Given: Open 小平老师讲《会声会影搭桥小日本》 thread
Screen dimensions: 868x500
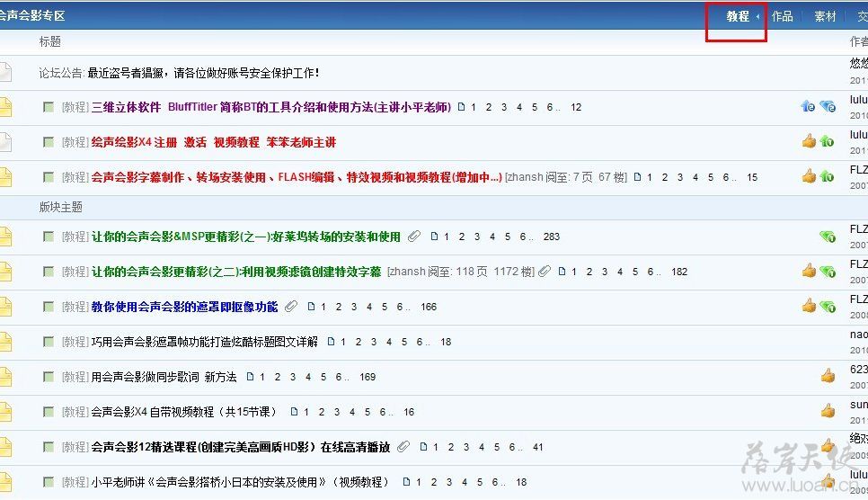Looking at the screenshot, I should coord(240,482).
